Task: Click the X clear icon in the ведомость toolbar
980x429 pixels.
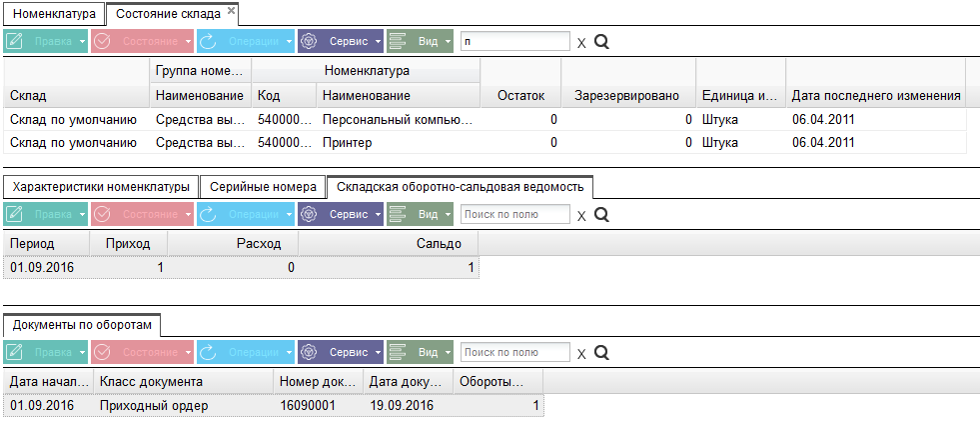Action: click(x=581, y=216)
